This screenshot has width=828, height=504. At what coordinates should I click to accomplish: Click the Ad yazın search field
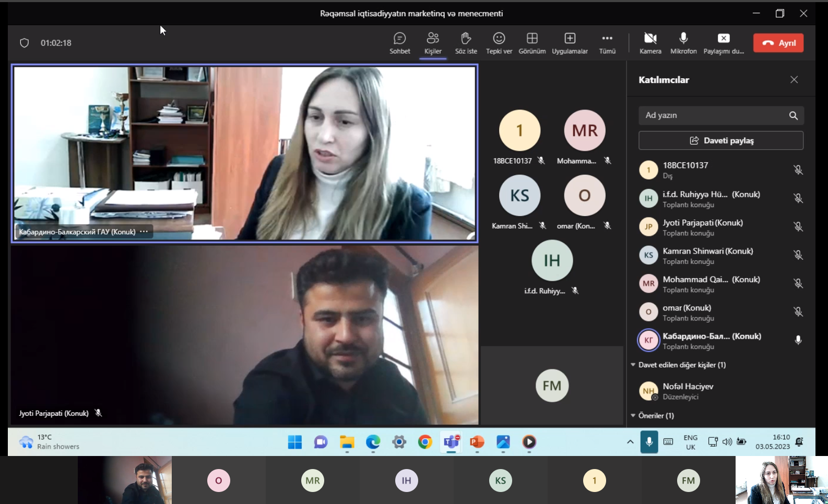click(x=713, y=115)
